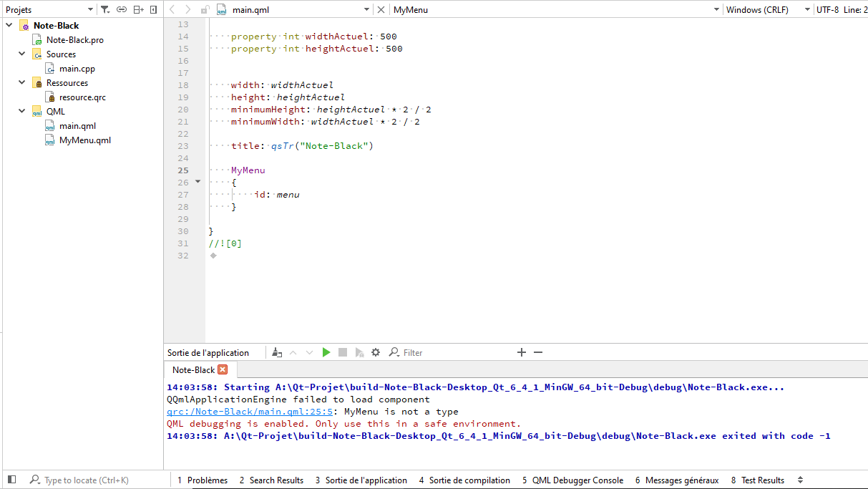Place cursor on the title qsTr line

point(302,146)
